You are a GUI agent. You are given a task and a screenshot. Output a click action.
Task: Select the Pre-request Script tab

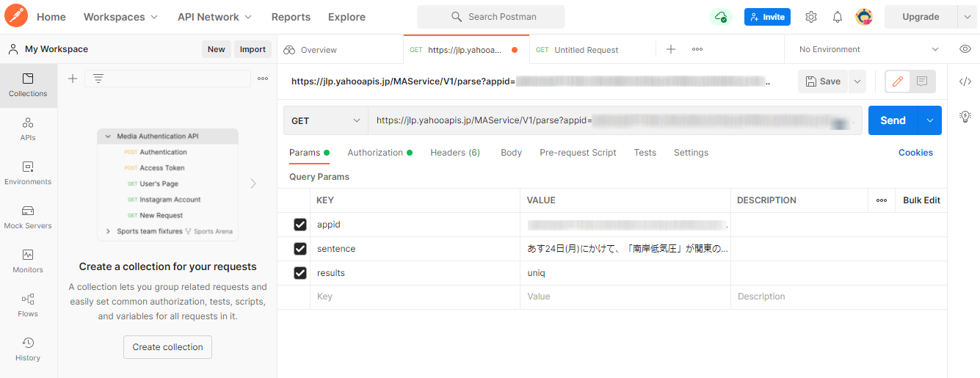click(578, 153)
